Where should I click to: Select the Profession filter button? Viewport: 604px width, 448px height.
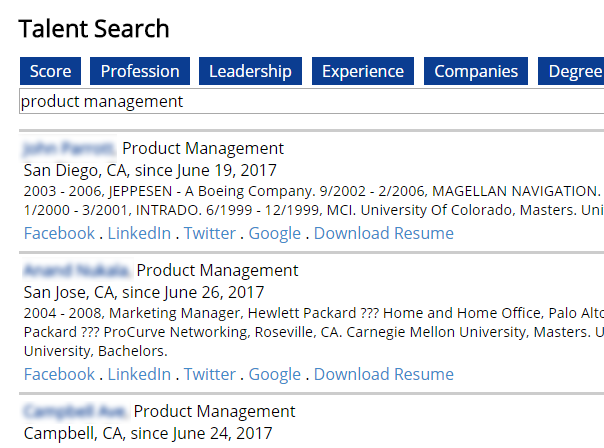tap(140, 71)
